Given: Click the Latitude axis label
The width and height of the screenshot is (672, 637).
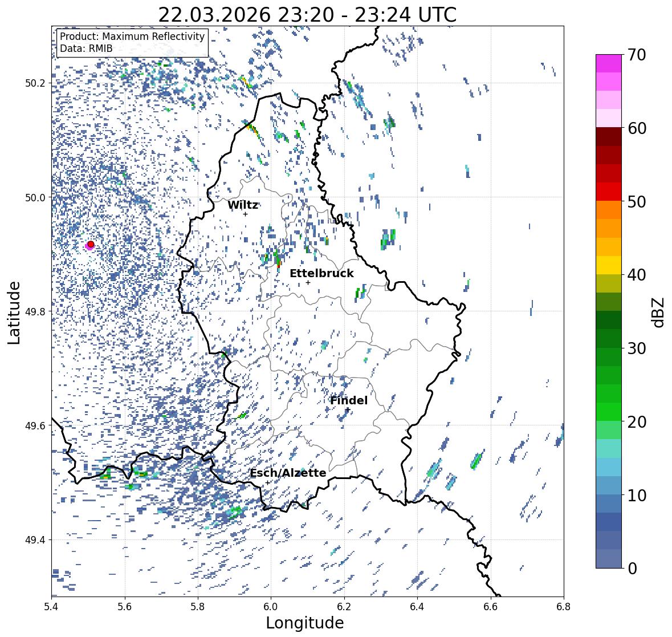Looking at the screenshot, I should (x=14, y=313).
